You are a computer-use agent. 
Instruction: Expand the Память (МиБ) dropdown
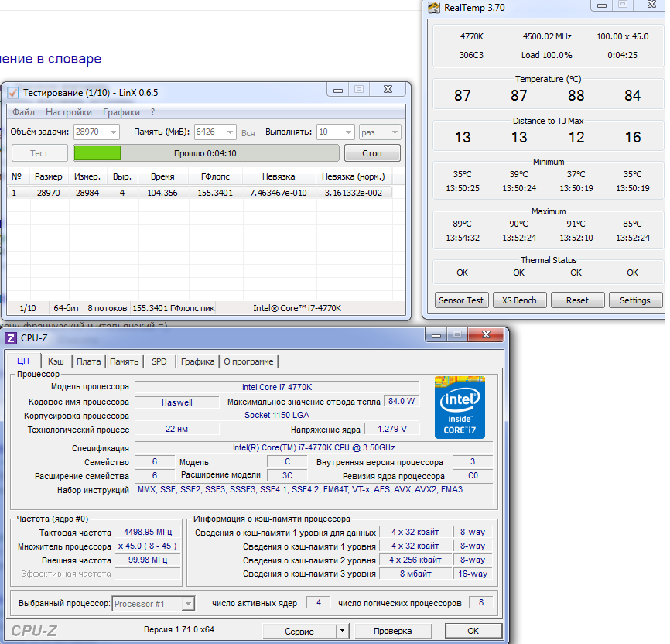(x=230, y=132)
